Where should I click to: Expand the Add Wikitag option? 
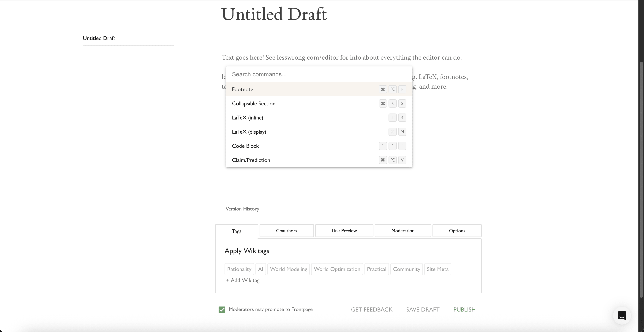243,280
